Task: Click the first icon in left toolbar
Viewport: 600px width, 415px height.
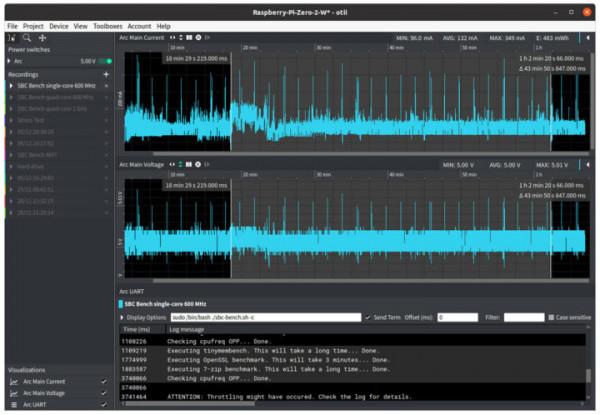Action: (11, 37)
